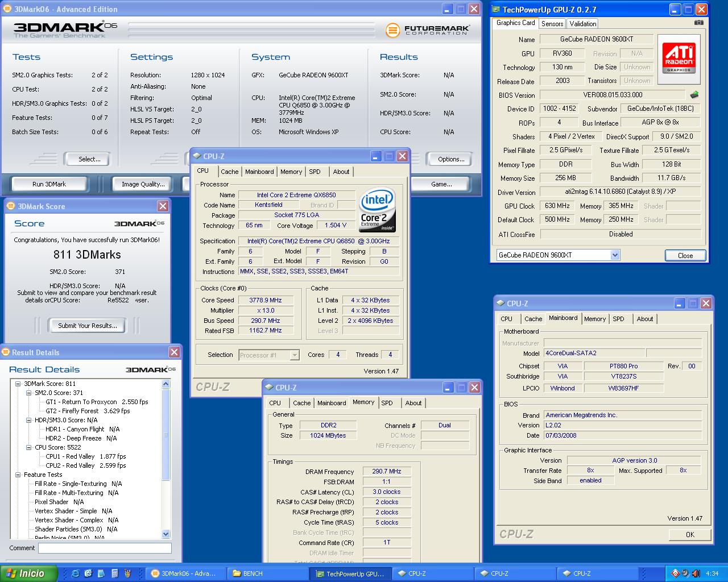Screen dimensions: 728x582
Task: Select HDR1 - Canyon Flight row
Action: click(82, 429)
